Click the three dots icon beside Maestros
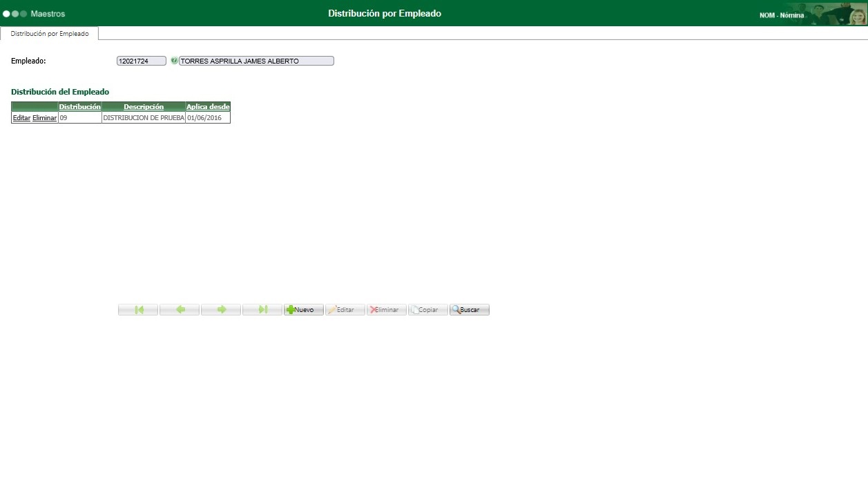The image size is (868, 486). pos(15,14)
